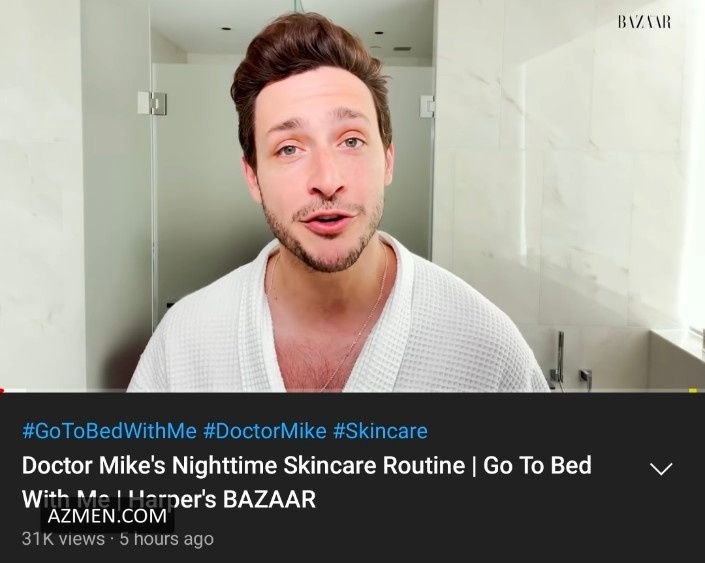705x563 pixels.
Task: Open the #GoToBedWithMe hashtag
Action: click(109, 431)
